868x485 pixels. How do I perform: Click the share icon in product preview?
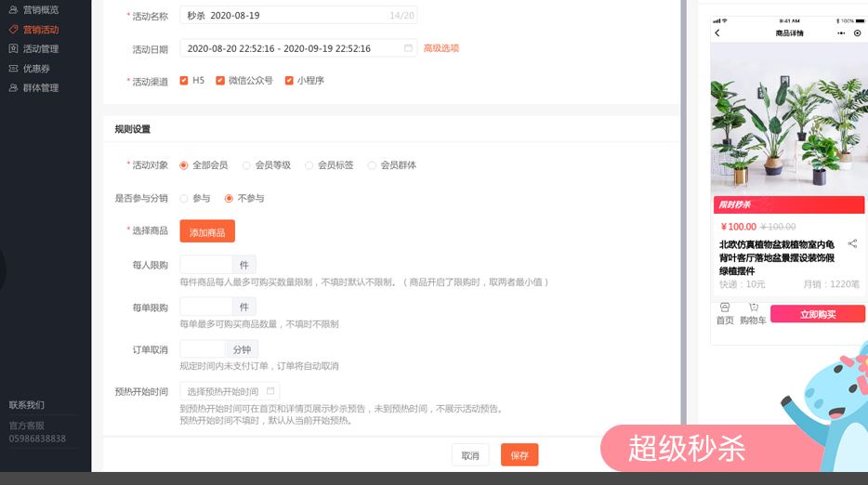tap(852, 244)
